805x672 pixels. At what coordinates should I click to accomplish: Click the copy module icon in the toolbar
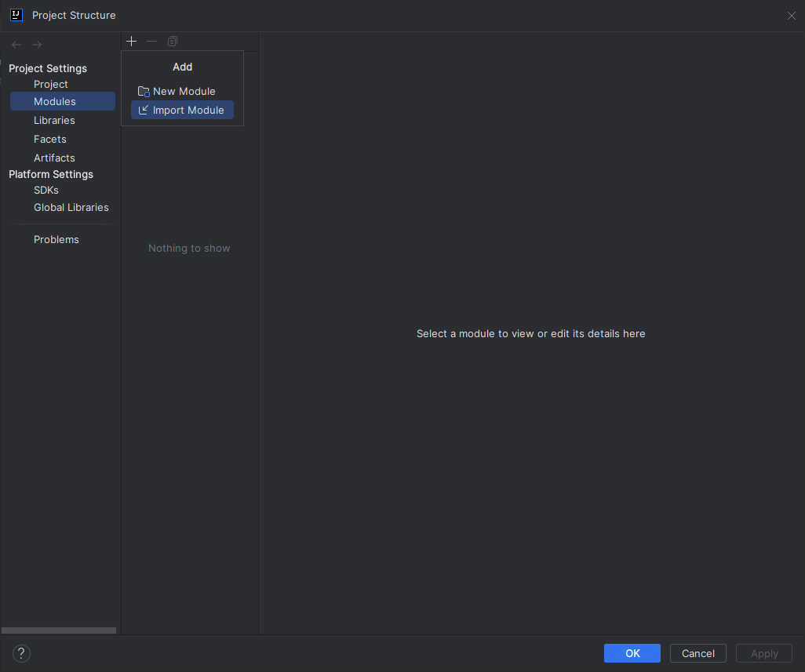point(172,41)
